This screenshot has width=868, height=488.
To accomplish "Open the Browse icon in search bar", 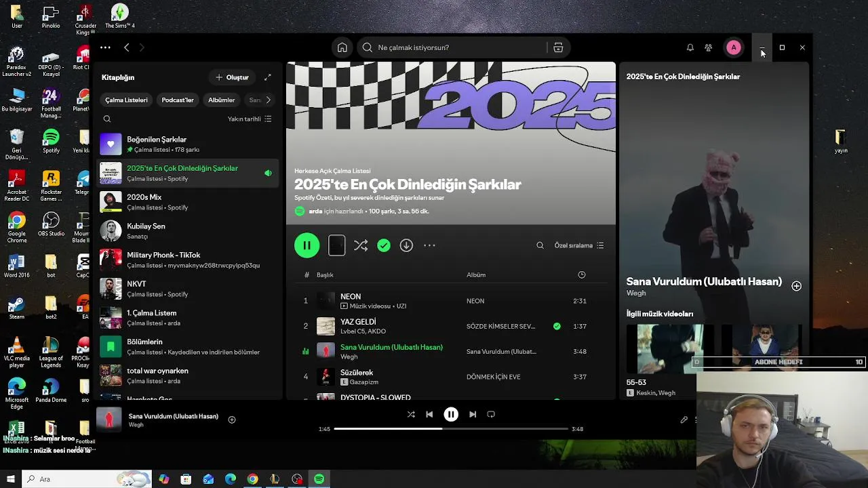I will click(x=558, y=47).
